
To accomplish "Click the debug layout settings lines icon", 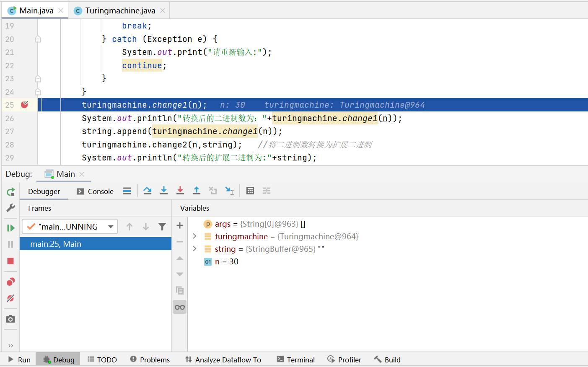I will click(x=127, y=191).
